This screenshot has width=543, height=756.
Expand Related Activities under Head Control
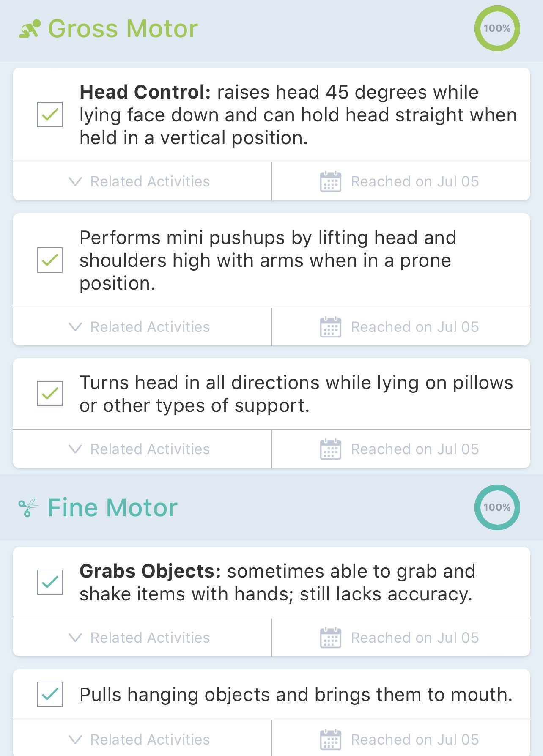click(140, 182)
